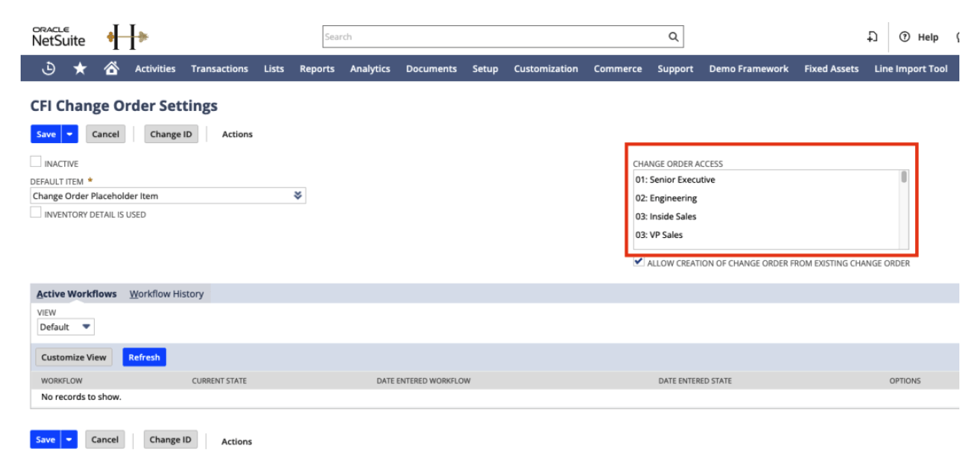Image resolution: width=980 pixels, height=462 pixels.
Task: Click the Refresh button
Action: (144, 357)
